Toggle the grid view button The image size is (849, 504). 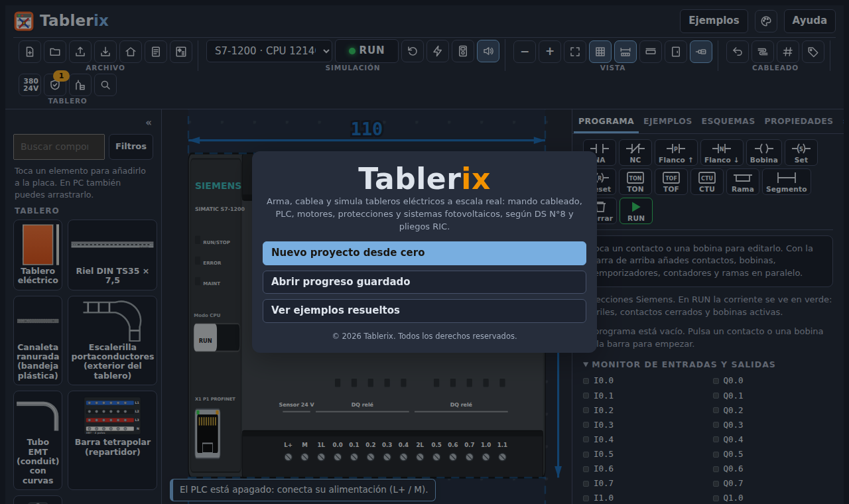[600, 51]
